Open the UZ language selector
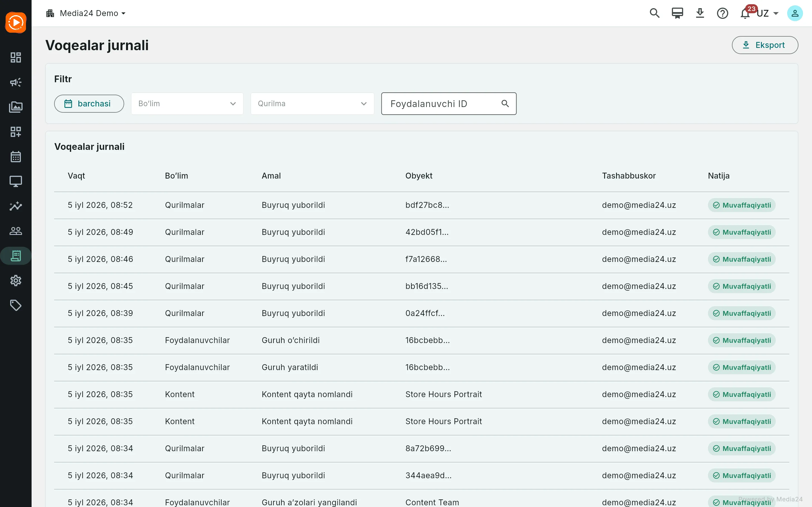The width and height of the screenshot is (812, 507). (768, 14)
